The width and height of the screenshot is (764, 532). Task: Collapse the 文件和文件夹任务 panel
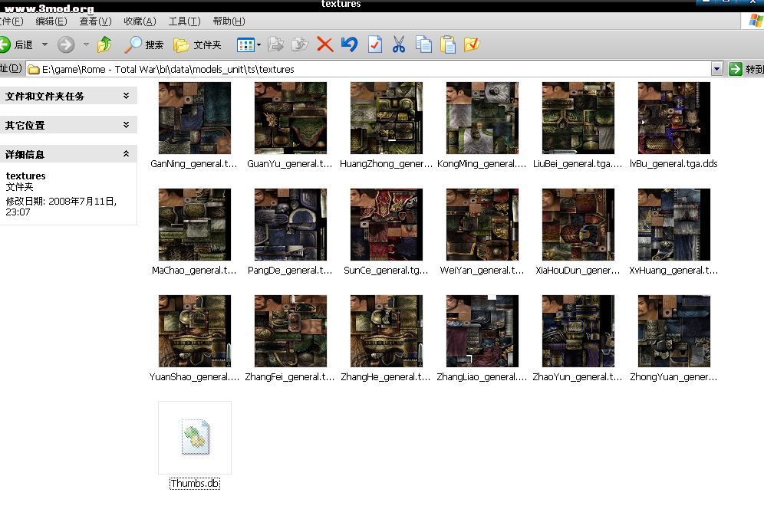126,96
